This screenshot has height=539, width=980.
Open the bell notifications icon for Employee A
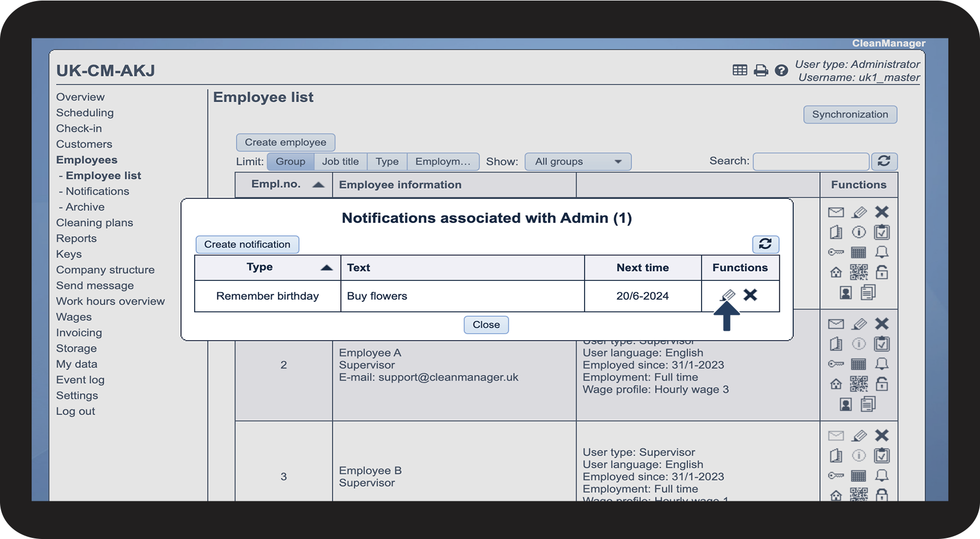point(881,364)
